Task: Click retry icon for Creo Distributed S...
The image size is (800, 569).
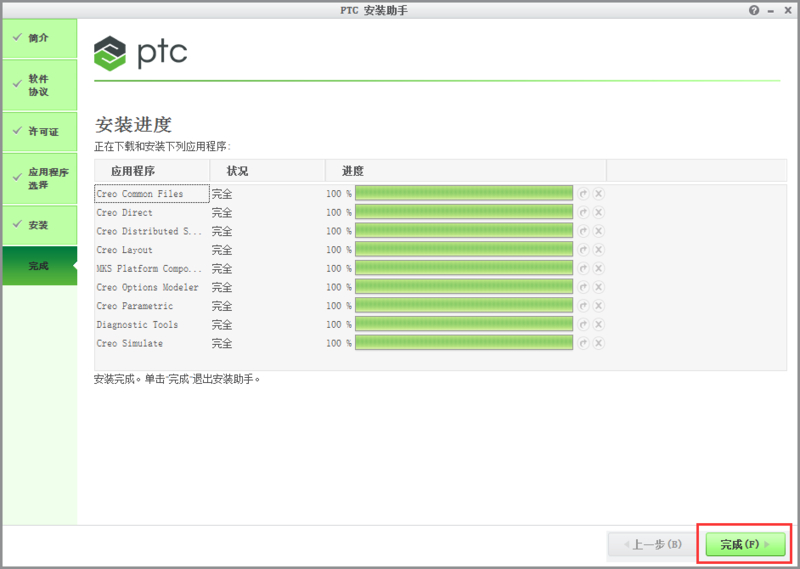Action: (583, 231)
